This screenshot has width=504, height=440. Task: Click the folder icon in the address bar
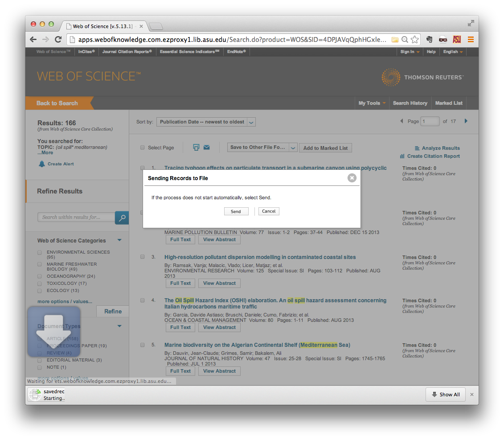coord(395,40)
